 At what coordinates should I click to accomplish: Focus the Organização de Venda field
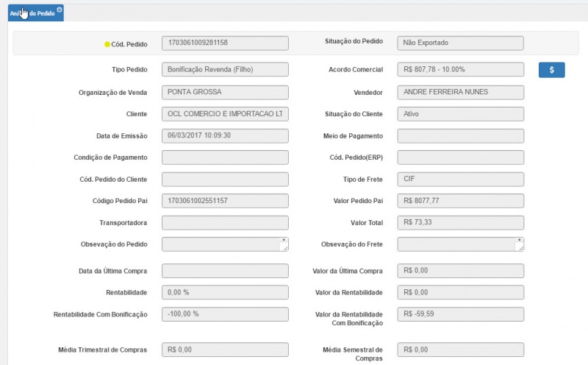(x=225, y=92)
